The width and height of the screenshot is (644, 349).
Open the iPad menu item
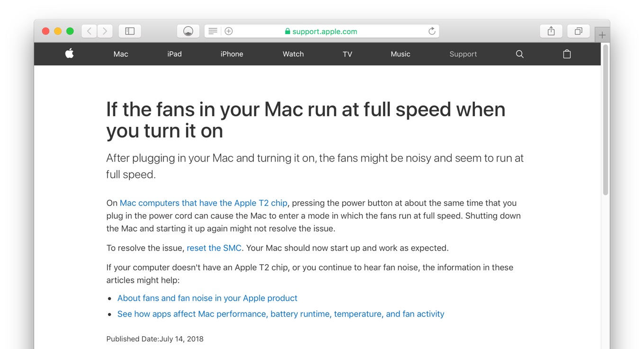pos(174,54)
